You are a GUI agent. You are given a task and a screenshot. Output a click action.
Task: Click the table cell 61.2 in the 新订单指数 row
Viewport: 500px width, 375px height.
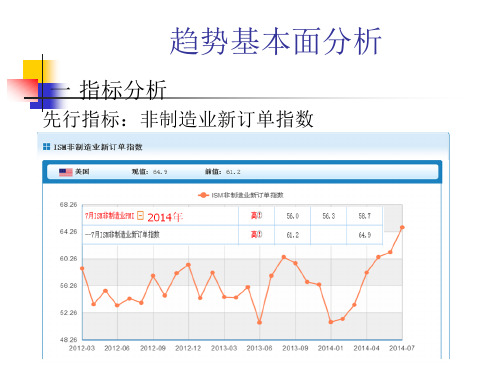(x=293, y=235)
